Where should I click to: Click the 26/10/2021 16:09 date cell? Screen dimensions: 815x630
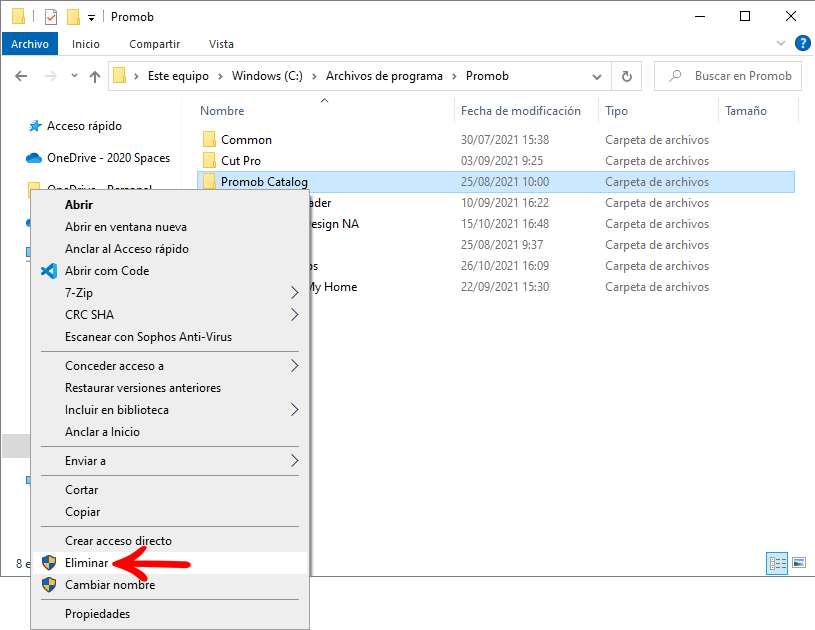[x=505, y=266]
